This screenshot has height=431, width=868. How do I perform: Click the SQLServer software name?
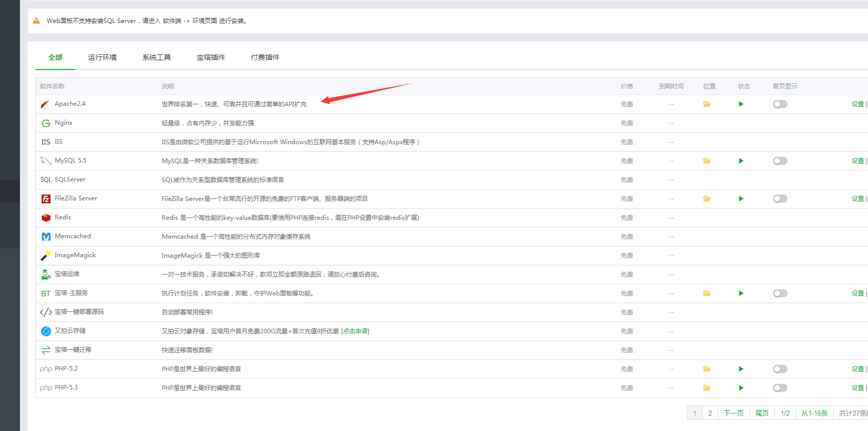tap(70, 179)
